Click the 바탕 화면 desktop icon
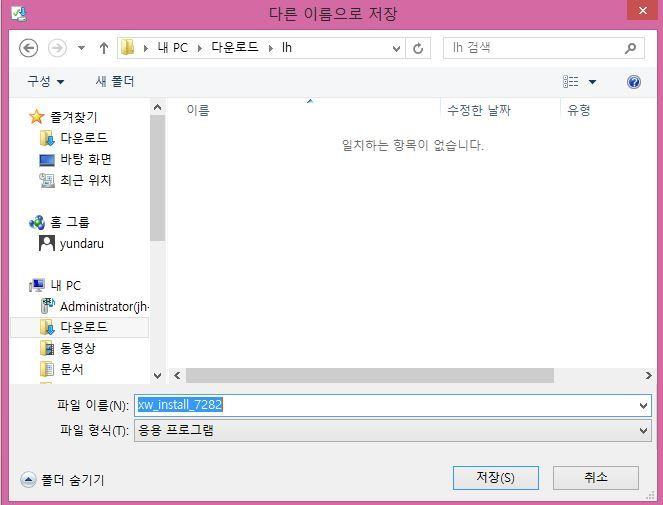Viewport: 663px width, 505px height. point(47,160)
